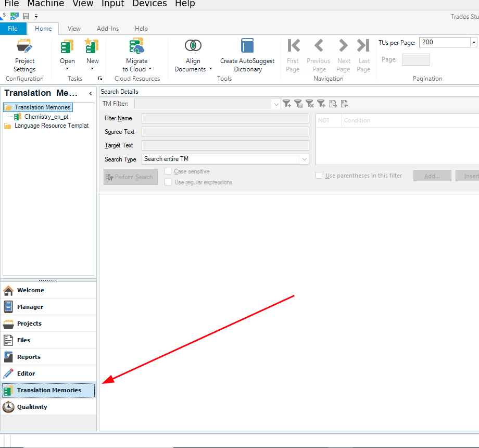Screen dimensions: 479x448
Task: Open the Machine menu in VM menu bar
Action: click(46, 4)
